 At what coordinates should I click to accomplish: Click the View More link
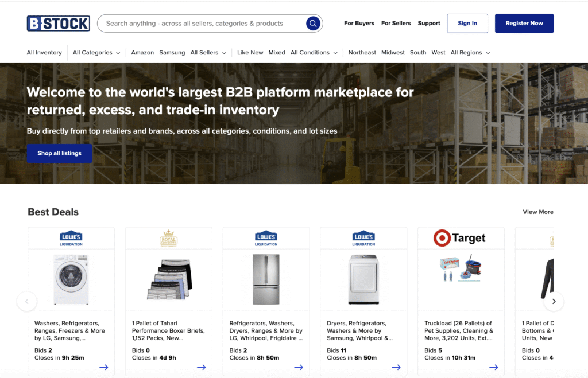pyautogui.click(x=537, y=212)
